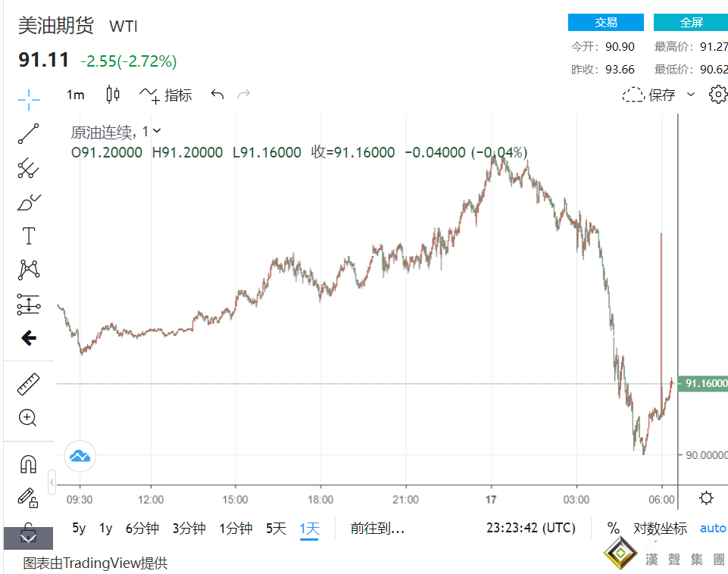Open candlestick chart style selector
The image size is (728, 574).
click(x=113, y=95)
